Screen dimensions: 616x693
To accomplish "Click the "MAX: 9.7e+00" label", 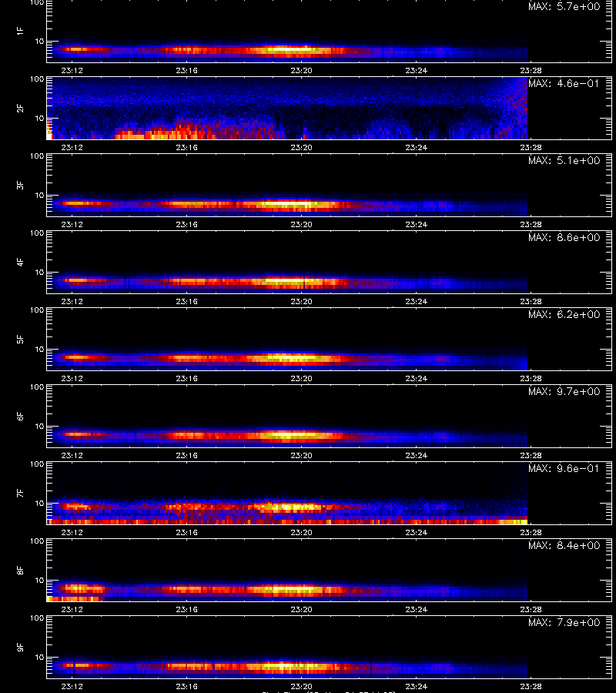I will pyautogui.click(x=564, y=391).
